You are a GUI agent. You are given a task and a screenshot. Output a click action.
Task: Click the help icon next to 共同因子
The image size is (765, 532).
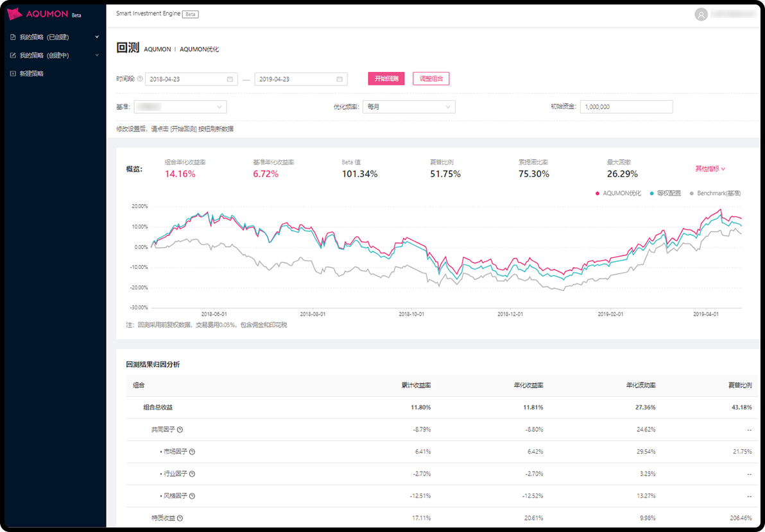[180, 429]
